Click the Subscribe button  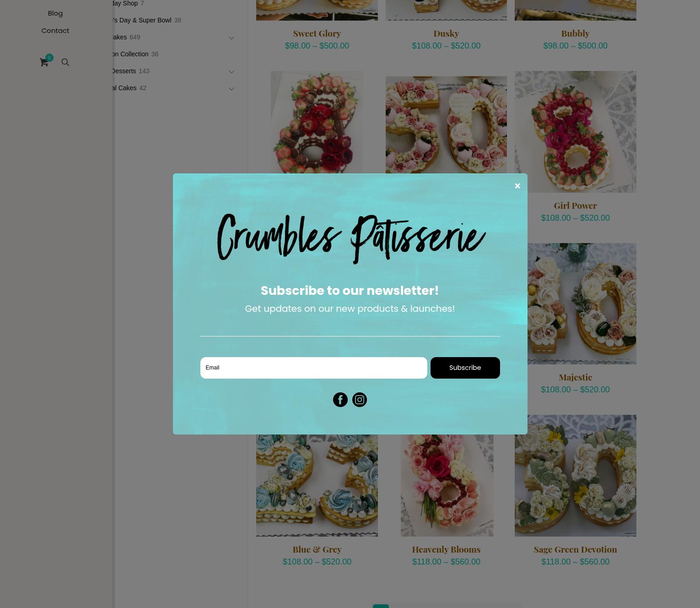(x=465, y=368)
